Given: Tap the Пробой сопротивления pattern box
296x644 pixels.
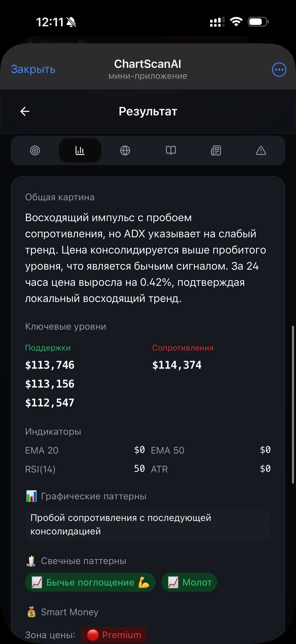Looking at the screenshot, I should click(x=148, y=524).
